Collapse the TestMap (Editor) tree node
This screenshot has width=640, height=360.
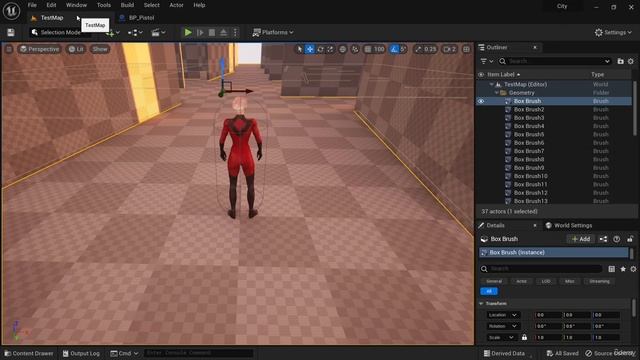click(x=491, y=84)
